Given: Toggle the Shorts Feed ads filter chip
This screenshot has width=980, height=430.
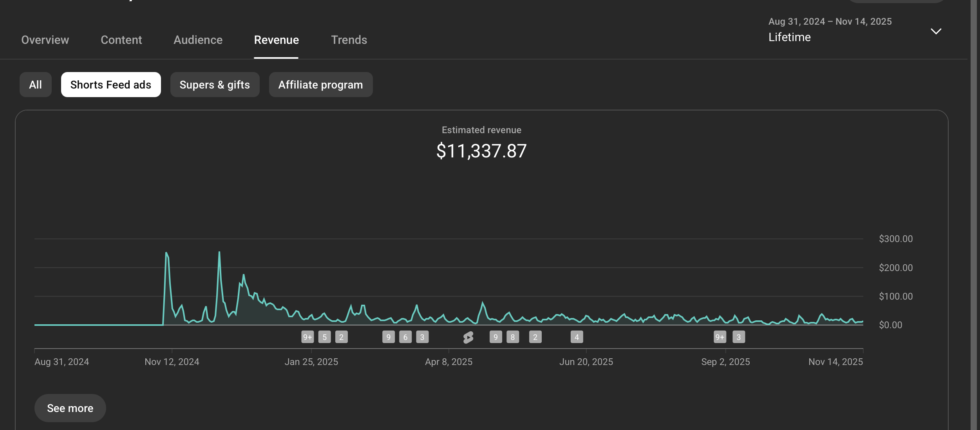Looking at the screenshot, I should tap(111, 85).
